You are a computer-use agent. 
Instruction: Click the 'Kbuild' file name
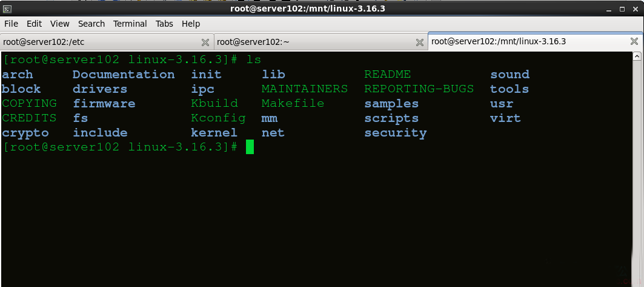point(214,103)
